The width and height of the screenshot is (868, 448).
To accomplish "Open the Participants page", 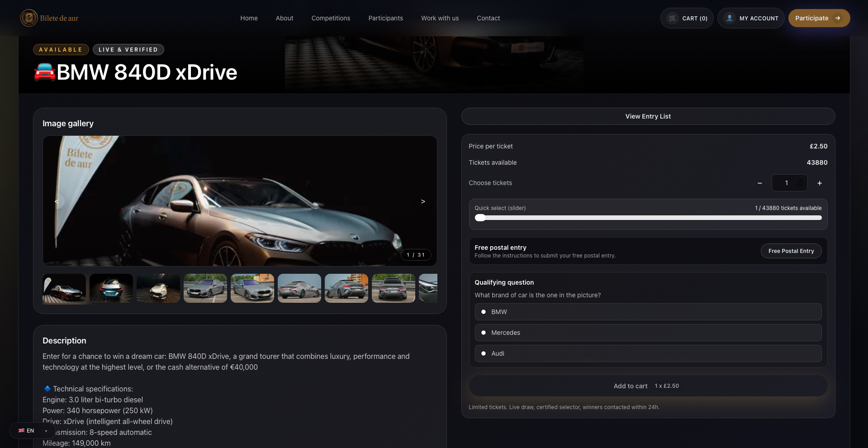I will coord(385,18).
